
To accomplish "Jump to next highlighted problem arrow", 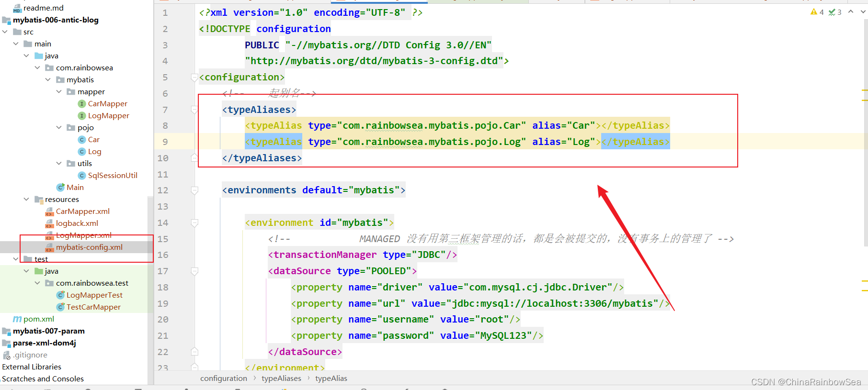I will click(x=863, y=11).
